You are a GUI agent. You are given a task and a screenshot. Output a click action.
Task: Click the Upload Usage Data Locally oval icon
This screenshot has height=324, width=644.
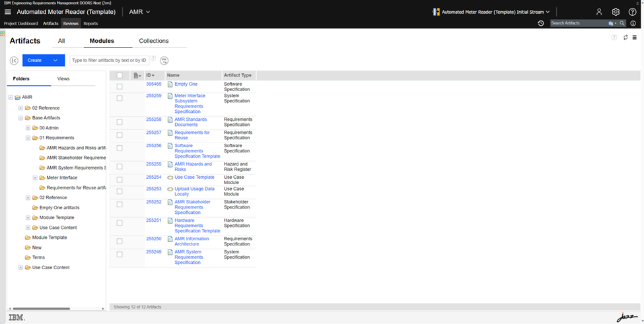click(x=170, y=189)
